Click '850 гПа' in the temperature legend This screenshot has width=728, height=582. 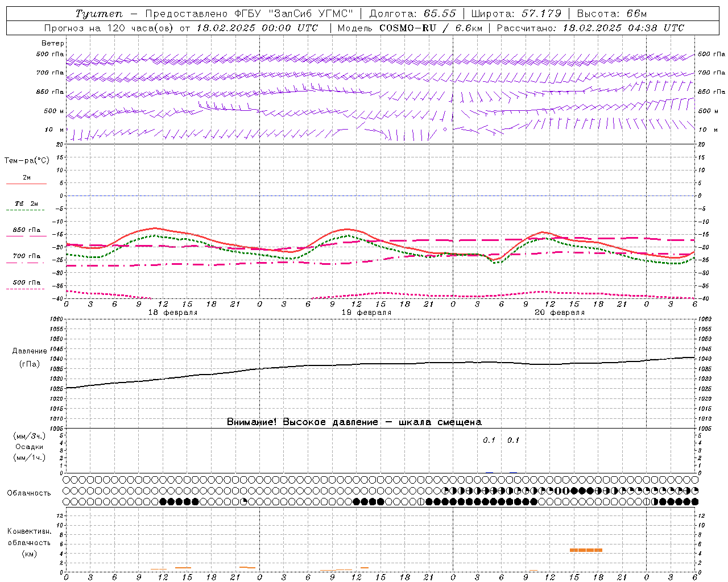(x=27, y=230)
